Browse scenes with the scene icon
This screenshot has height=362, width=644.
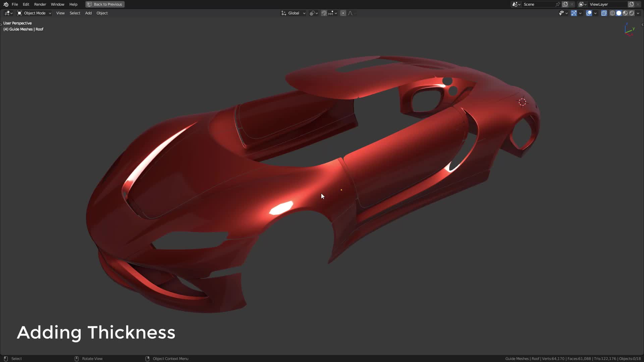coord(516,4)
